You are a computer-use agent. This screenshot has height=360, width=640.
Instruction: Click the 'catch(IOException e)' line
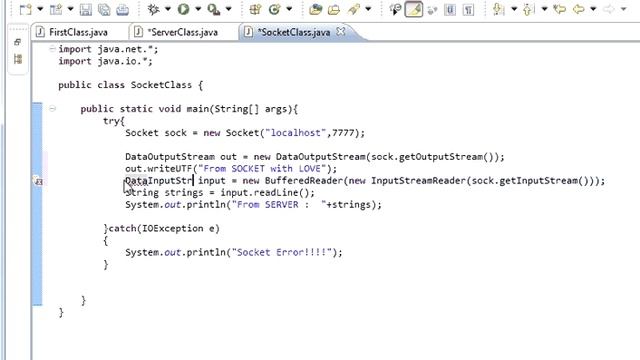pyautogui.click(x=162, y=229)
